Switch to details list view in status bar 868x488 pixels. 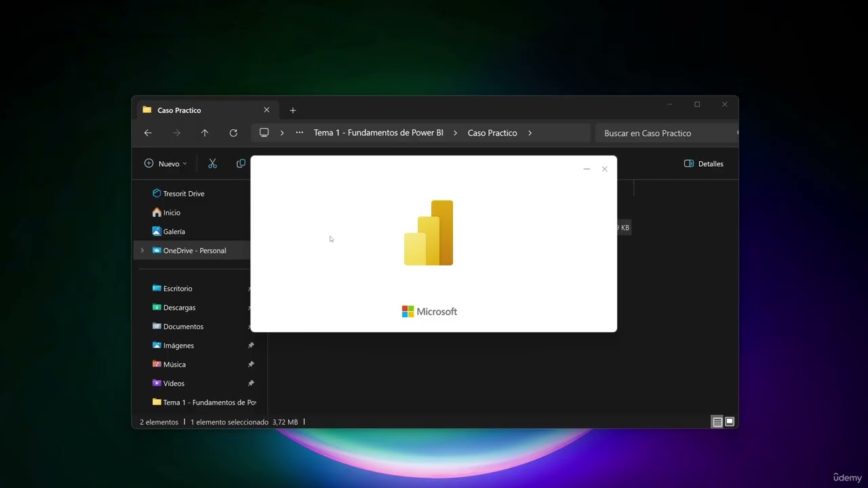717,422
